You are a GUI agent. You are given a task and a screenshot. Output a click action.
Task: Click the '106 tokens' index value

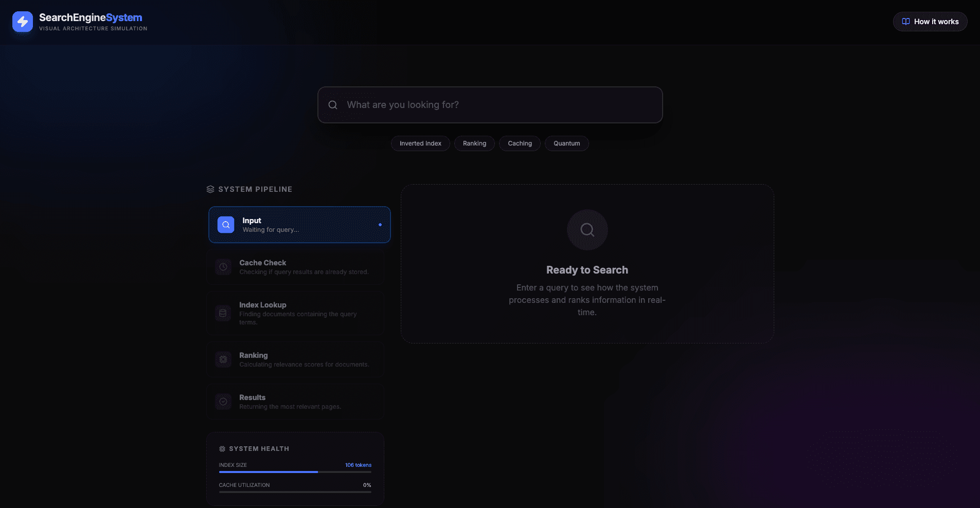358,465
